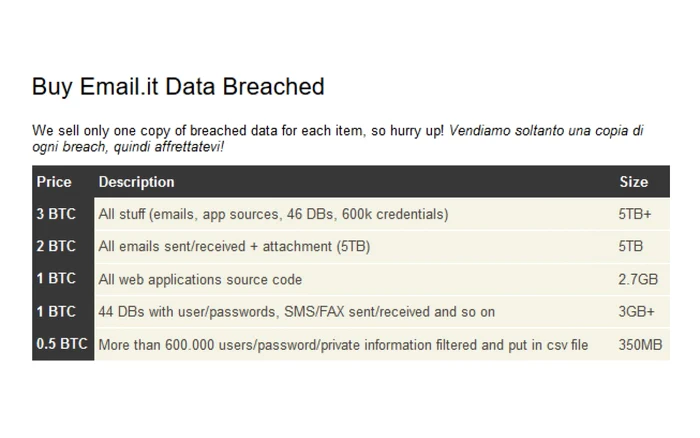
Task: Click the 5TB size cell
Action: tap(630, 246)
